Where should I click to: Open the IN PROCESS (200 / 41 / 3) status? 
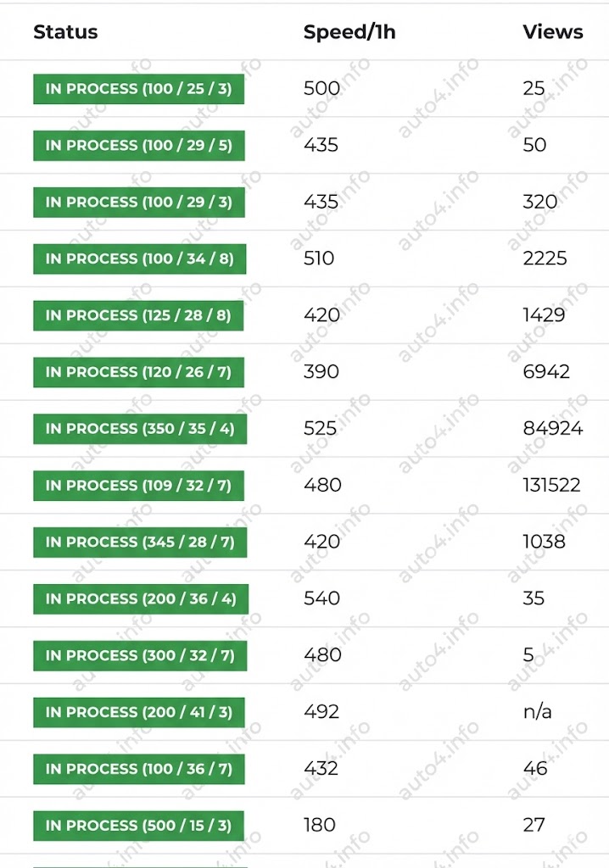[x=138, y=712]
